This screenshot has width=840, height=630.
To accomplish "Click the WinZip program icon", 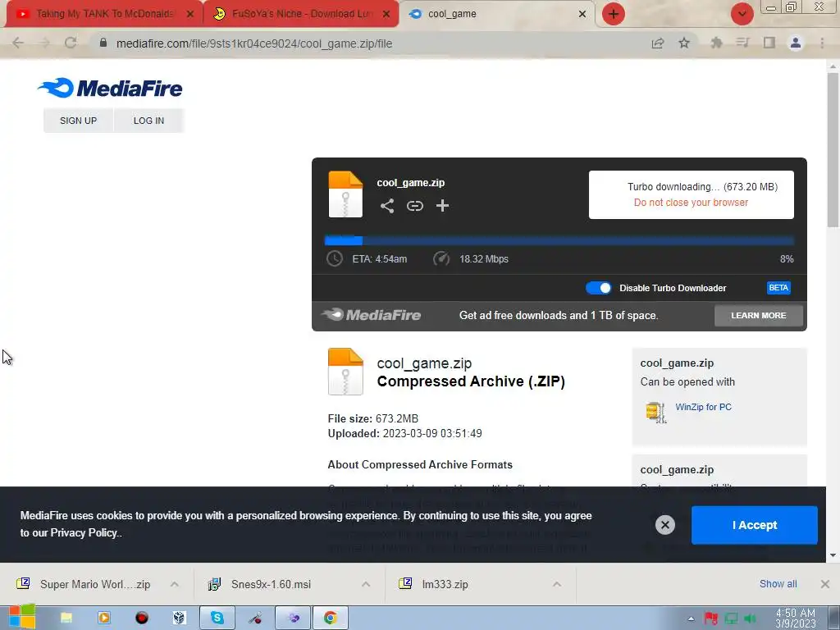I will point(655,412).
